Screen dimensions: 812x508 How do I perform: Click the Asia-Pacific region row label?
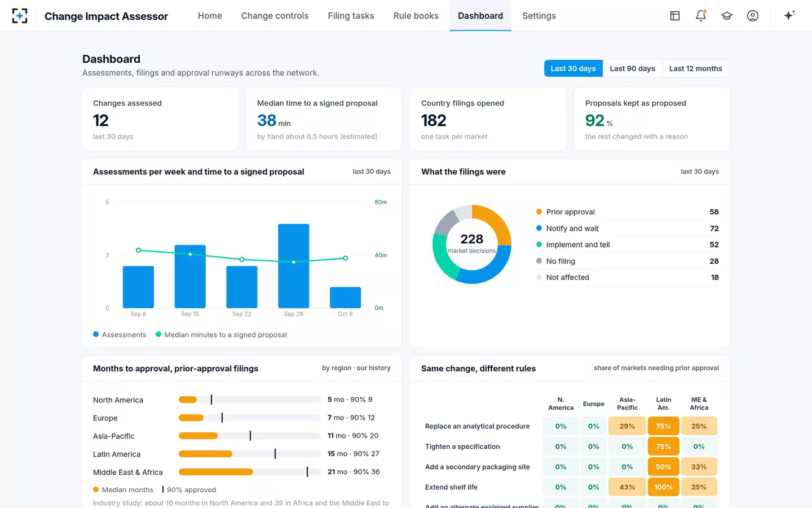tap(114, 436)
